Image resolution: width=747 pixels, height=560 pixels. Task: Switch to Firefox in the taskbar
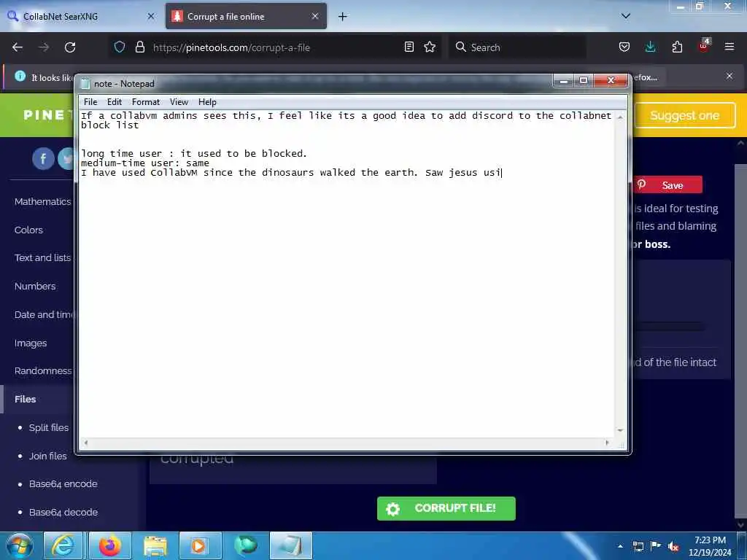(x=109, y=545)
